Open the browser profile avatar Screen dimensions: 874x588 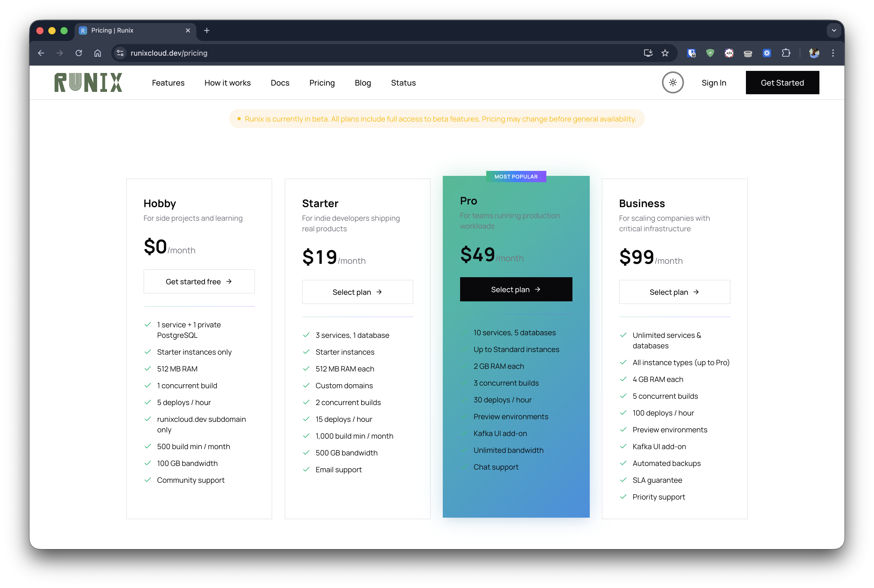814,53
